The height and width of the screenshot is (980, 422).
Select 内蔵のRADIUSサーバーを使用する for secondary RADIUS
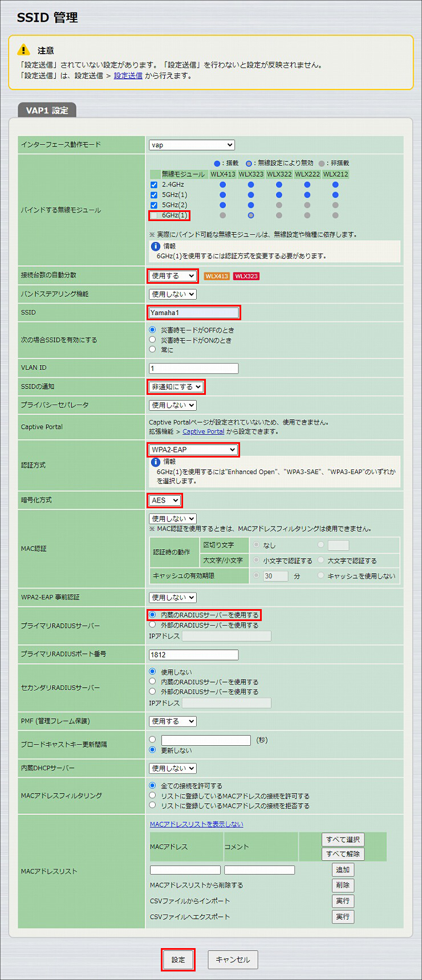(x=152, y=681)
